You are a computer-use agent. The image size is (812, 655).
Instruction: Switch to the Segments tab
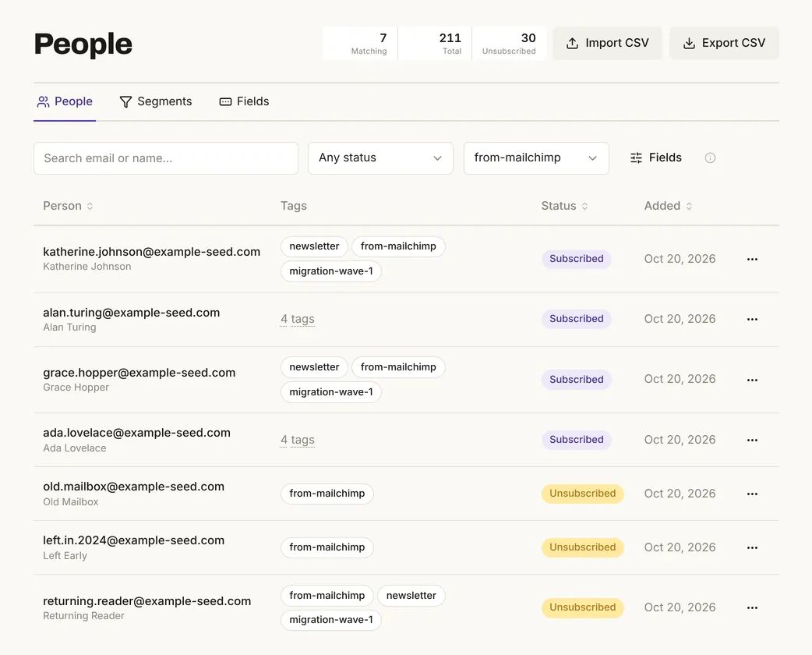155,101
